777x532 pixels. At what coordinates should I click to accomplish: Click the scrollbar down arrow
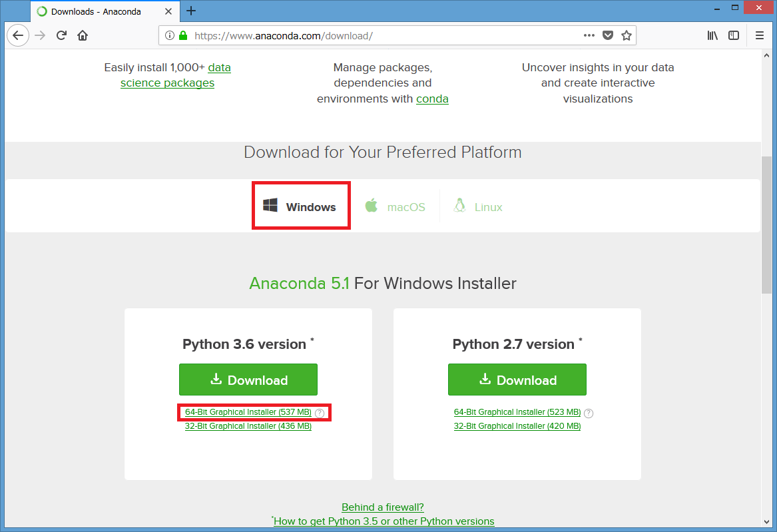pos(766,521)
